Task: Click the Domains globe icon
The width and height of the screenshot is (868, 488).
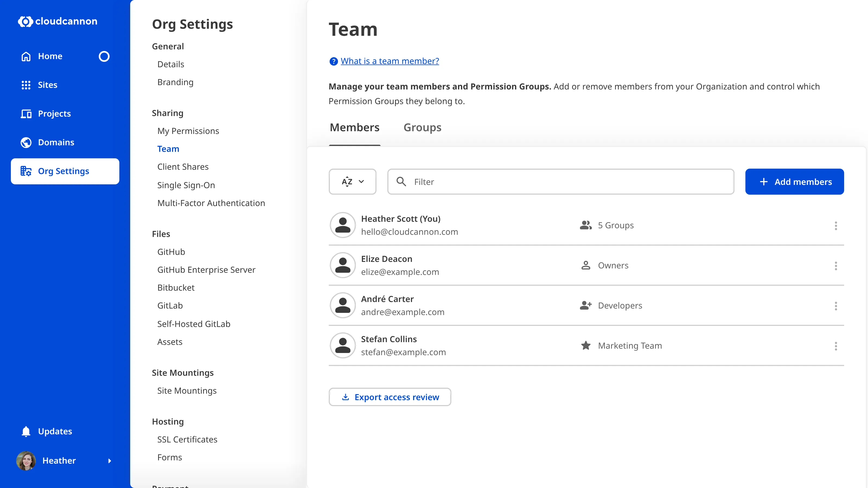Action: pyautogui.click(x=26, y=142)
